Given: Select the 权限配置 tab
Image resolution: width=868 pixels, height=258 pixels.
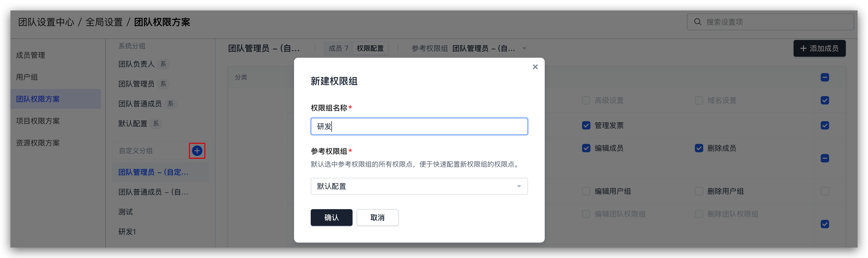Looking at the screenshot, I should (x=370, y=49).
